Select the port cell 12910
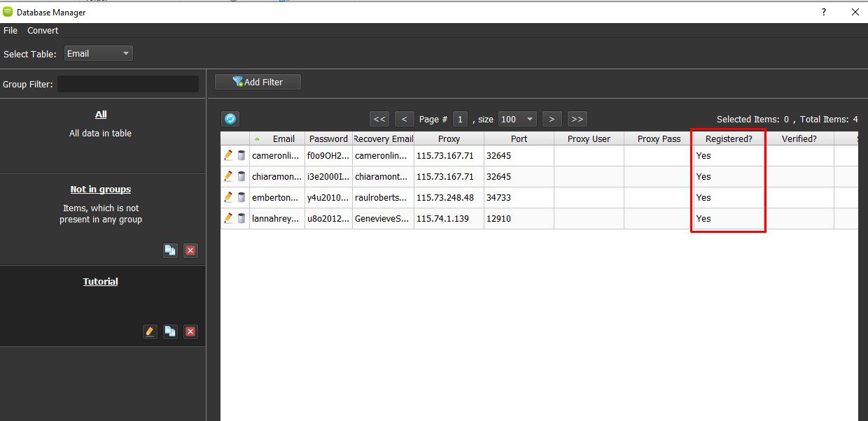Screen dimensions: 868x421 click(x=519, y=218)
